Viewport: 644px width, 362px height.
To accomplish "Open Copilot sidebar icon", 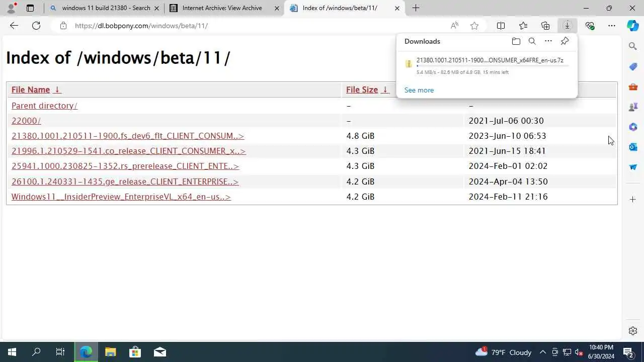I will (633, 26).
